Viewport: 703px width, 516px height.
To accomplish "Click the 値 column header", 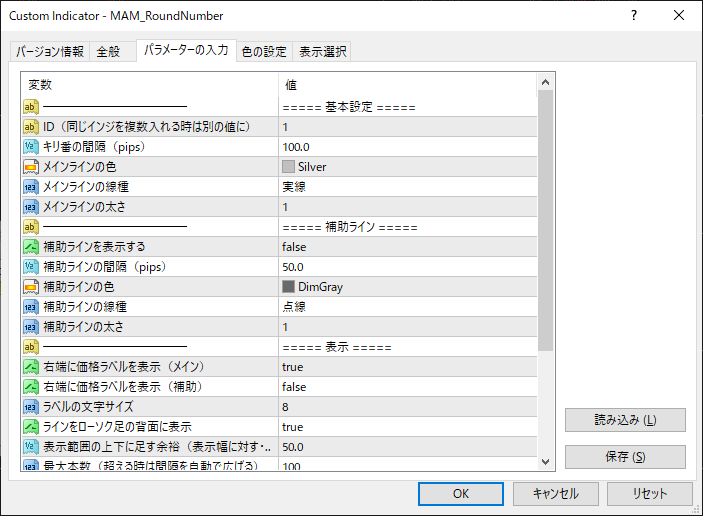I will coord(408,85).
